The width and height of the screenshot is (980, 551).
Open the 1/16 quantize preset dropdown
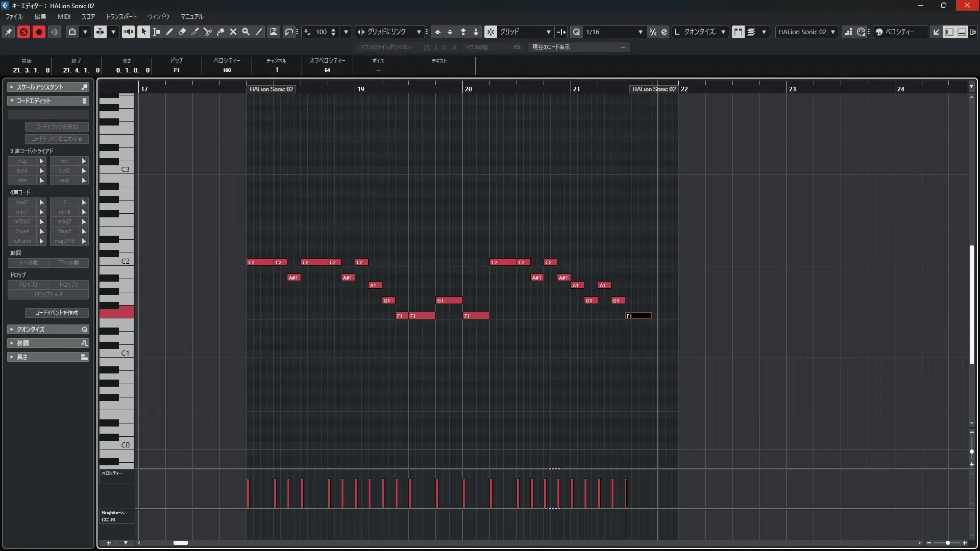pyautogui.click(x=640, y=32)
